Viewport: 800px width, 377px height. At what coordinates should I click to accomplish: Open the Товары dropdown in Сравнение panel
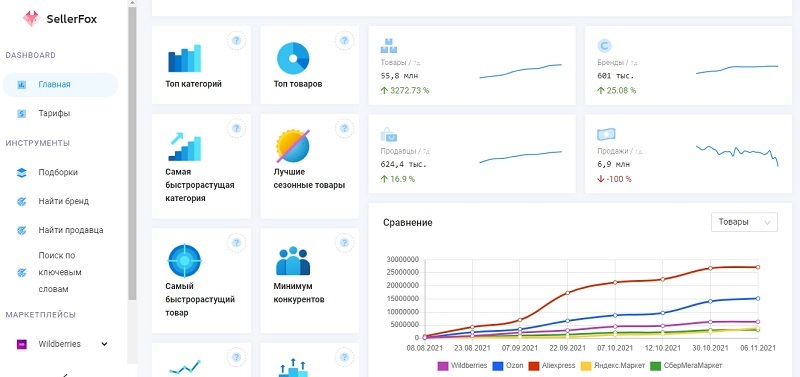tap(744, 222)
